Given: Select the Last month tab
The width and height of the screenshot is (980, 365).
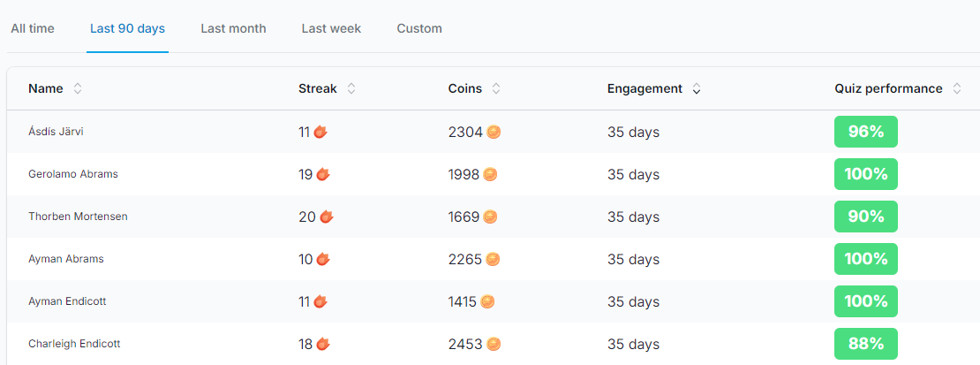Looking at the screenshot, I should click(x=233, y=28).
